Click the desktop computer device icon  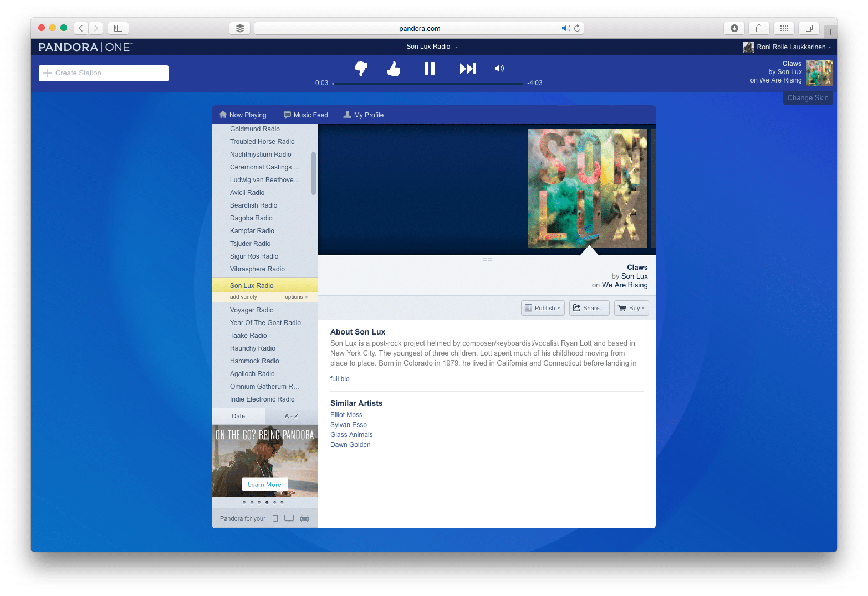click(x=289, y=518)
